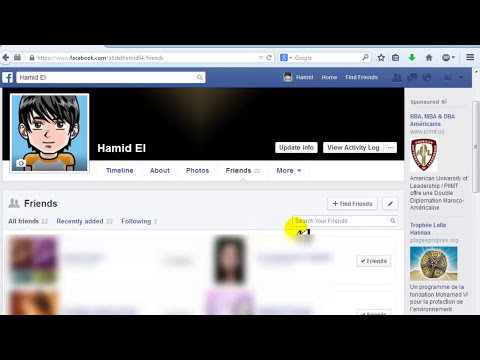
Task: Show All friends list
Action: point(28,221)
